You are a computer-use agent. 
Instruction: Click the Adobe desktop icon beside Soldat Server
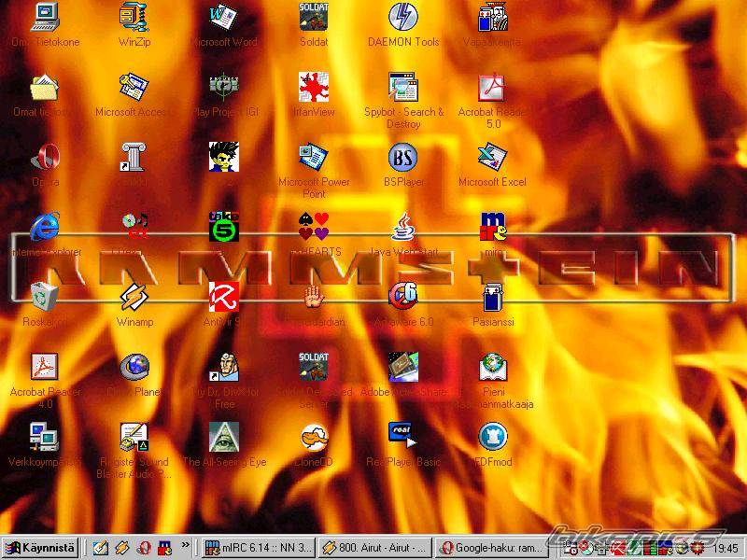403,367
